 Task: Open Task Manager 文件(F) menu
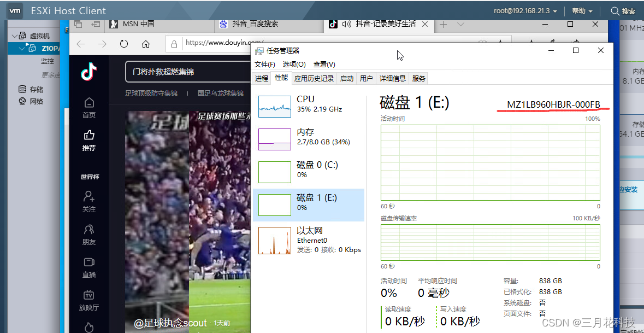[x=265, y=65]
